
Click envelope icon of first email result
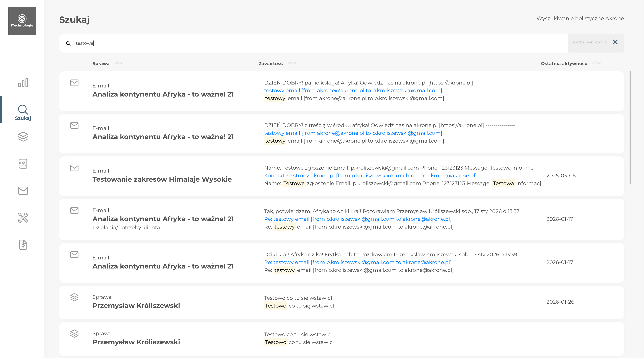pos(74,83)
